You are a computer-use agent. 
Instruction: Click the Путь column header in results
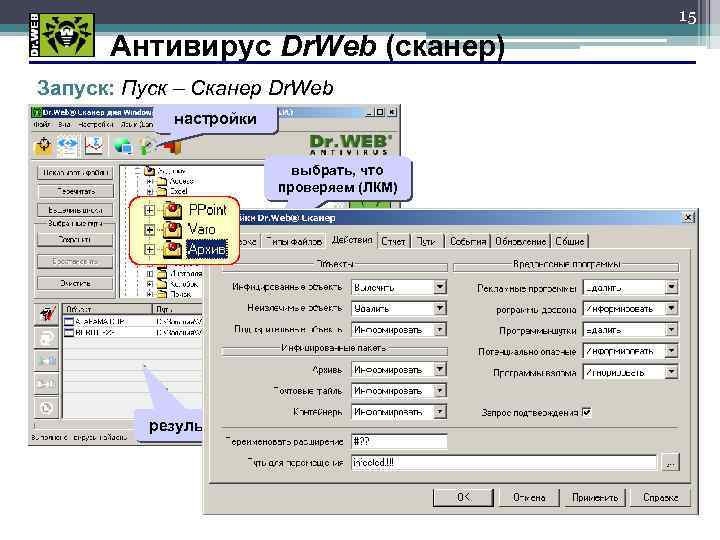(177, 309)
